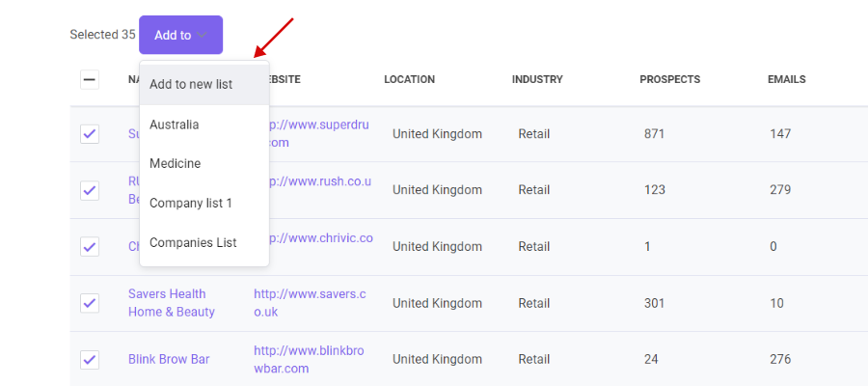Viewport: 868px width, 386px height.
Task: Uncheck Savers Health Home & Beauty checkbox
Action: click(x=89, y=303)
